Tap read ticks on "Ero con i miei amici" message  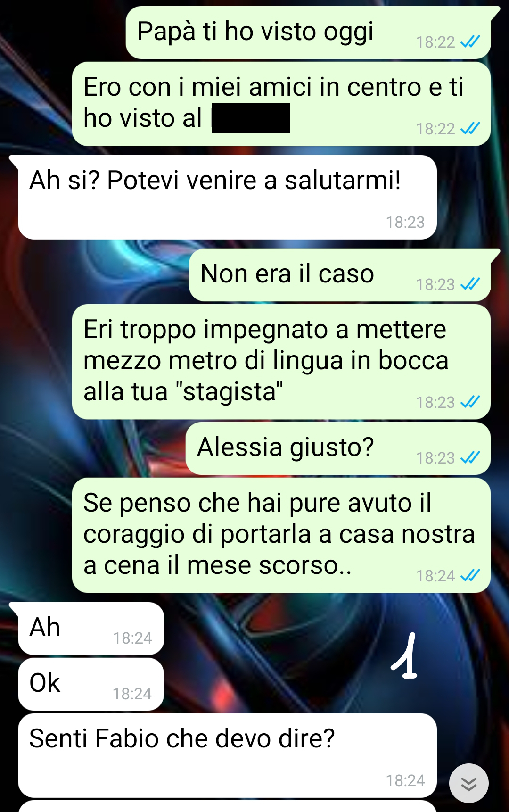point(470,128)
